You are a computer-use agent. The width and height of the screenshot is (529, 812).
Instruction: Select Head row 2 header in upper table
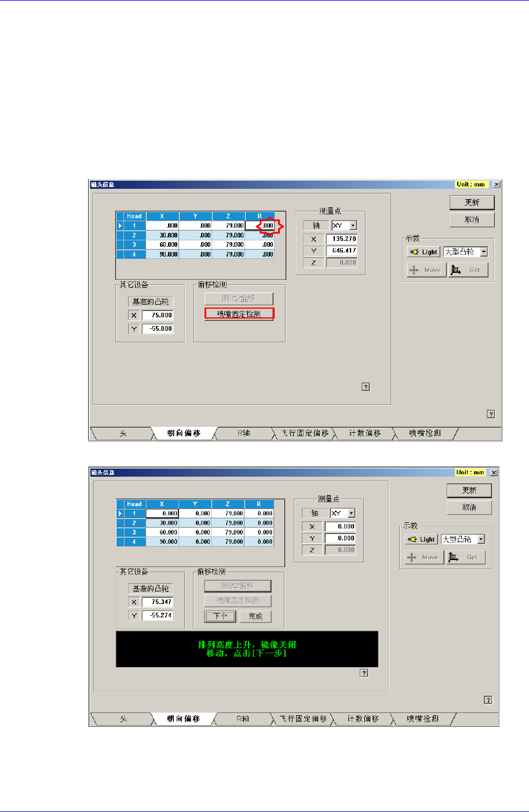[x=134, y=235]
